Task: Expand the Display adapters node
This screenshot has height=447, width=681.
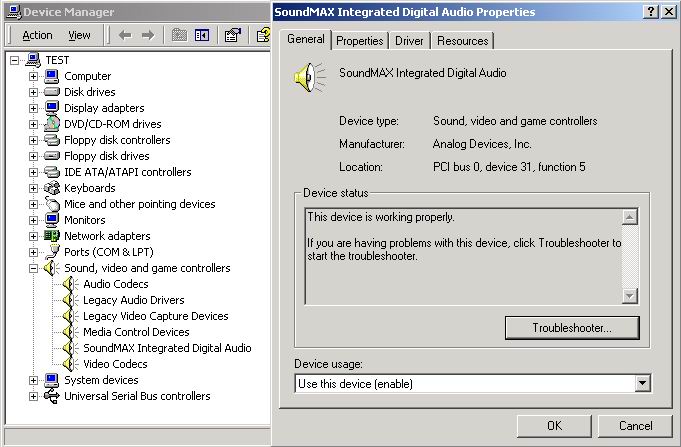Action: coord(33,108)
